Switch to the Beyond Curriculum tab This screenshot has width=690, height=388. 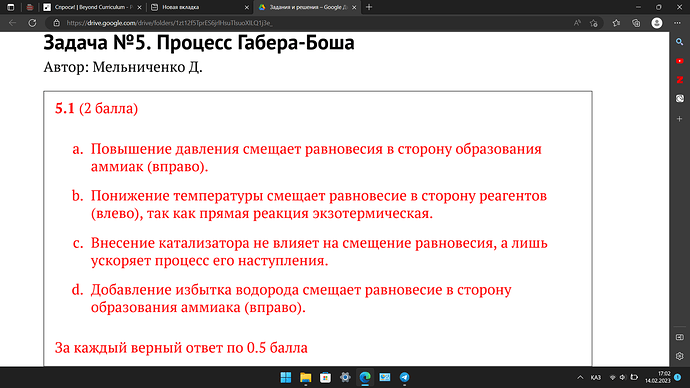click(92, 7)
